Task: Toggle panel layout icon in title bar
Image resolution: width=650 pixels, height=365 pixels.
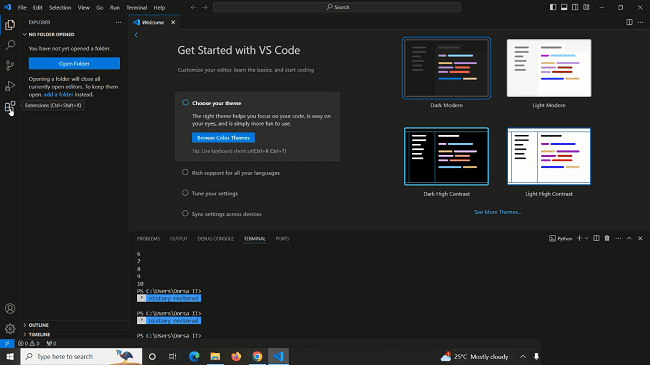Action: coord(564,7)
